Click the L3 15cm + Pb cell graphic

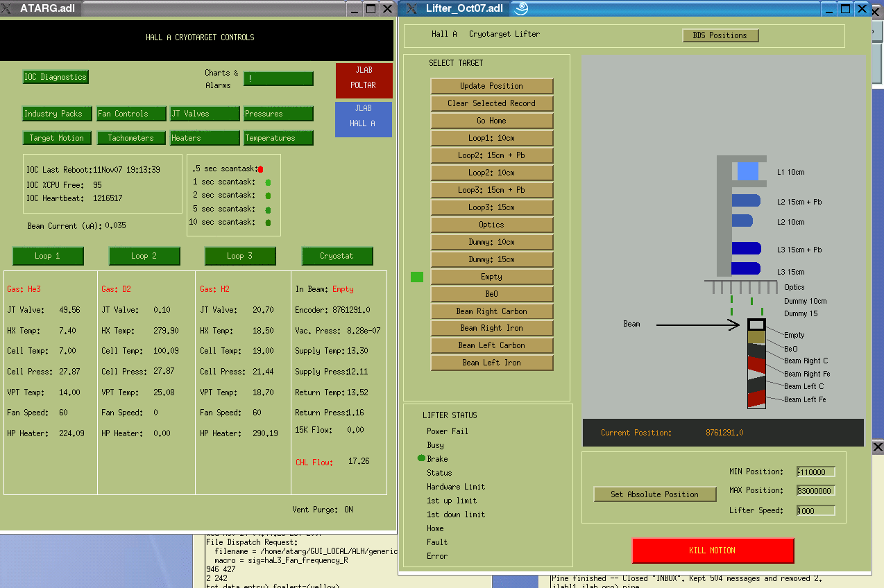747,249
